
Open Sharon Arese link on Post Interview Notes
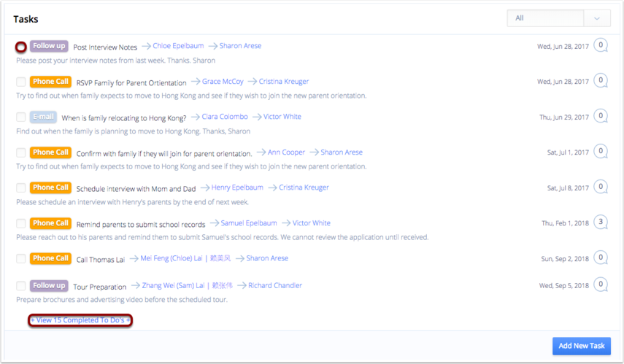tap(240, 46)
